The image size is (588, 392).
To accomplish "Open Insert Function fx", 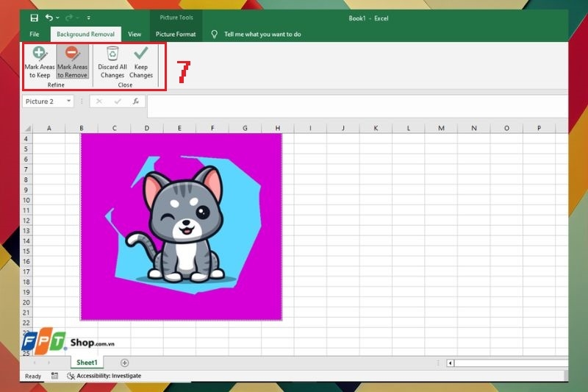I will [x=136, y=101].
